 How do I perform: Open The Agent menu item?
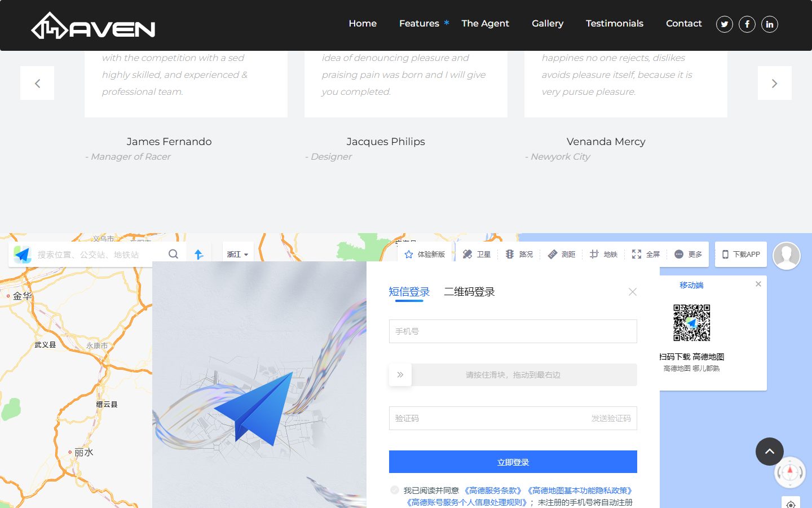pos(485,23)
